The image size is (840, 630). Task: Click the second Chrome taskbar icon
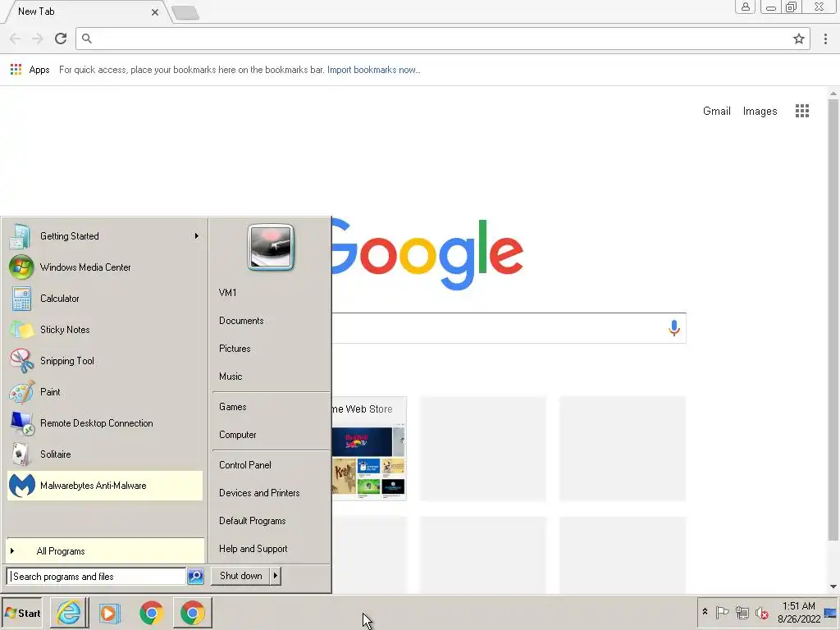(192, 613)
